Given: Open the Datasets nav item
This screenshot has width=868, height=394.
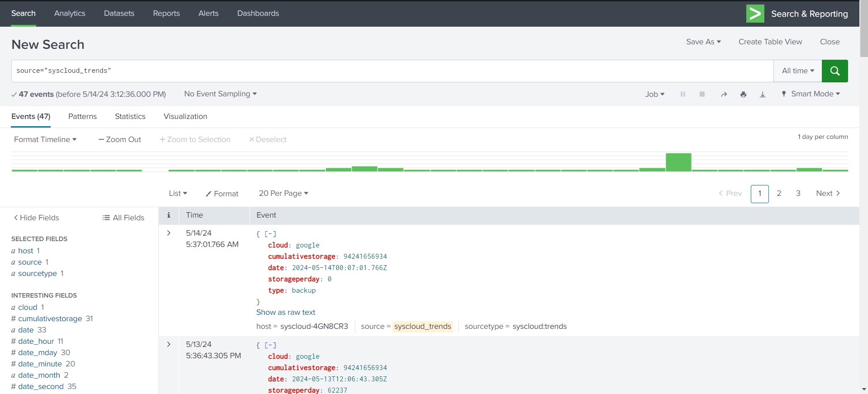Looking at the screenshot, I should point(119,13).
